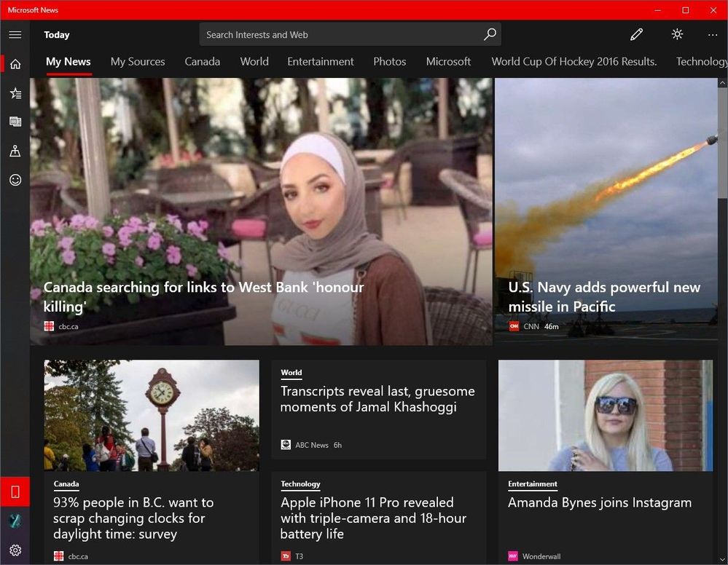Click cbc.ca logo on honour killing story
Screen dimensions: 728x565
pos(49,327)
